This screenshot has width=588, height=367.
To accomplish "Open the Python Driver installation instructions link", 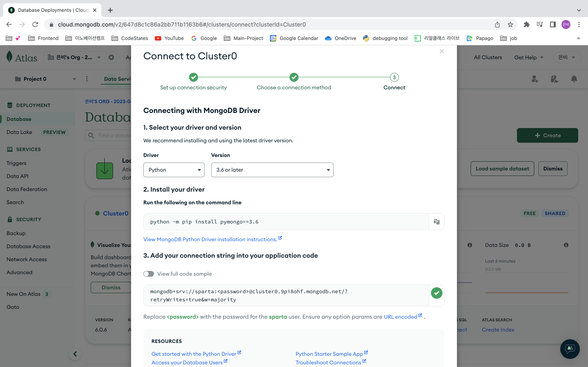I will pos(210,239).
